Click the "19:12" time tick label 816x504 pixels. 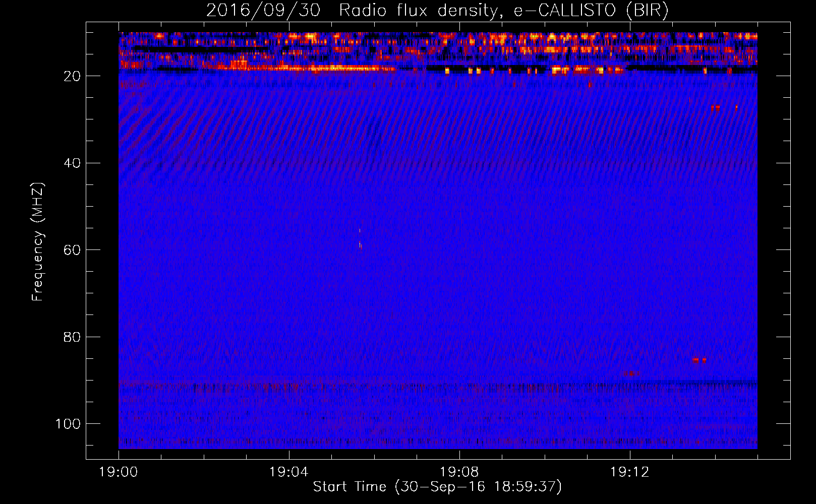630,472
